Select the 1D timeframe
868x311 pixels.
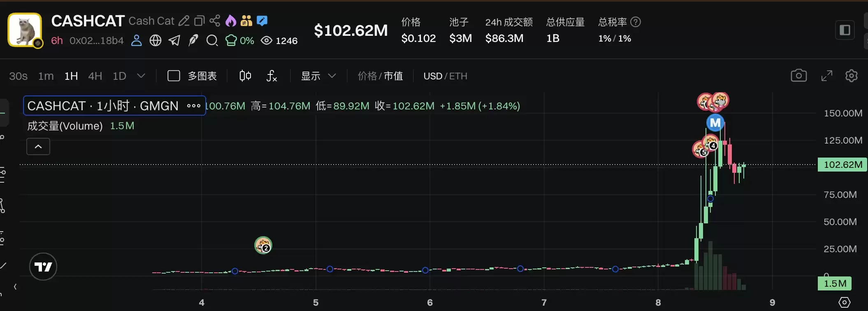coord(119,76)
